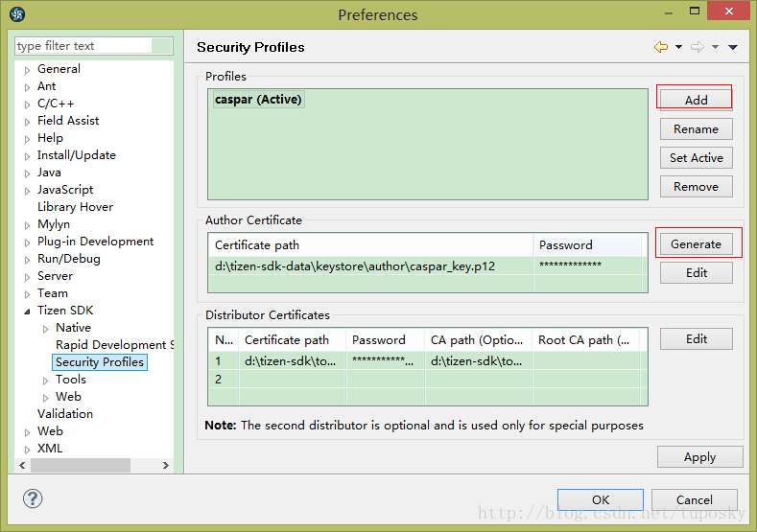Select the Tizen SDK tree label
Screen dimensions: 757x532
pyautogui.click(x=65, y=311)
